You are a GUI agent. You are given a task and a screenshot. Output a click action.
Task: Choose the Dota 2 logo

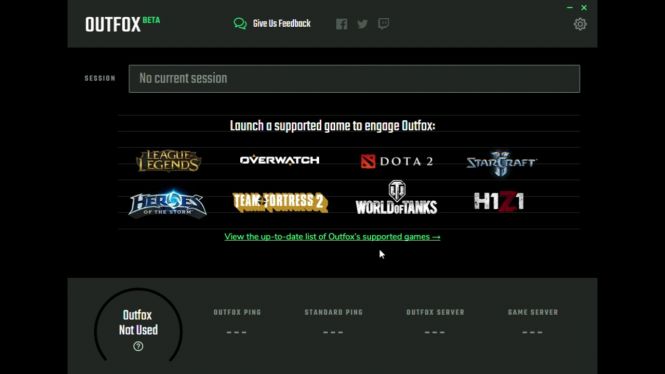[397, 161]
